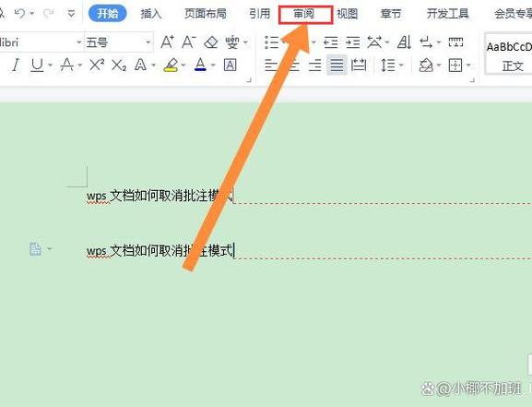532x407 pixels.
Task: Toggle strikethrough formatting
Action: click(66, 65)
